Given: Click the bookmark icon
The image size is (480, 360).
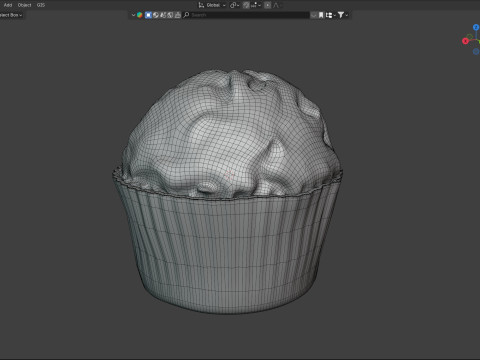Looking at the screenshot, I should click(x=321, y=15).
